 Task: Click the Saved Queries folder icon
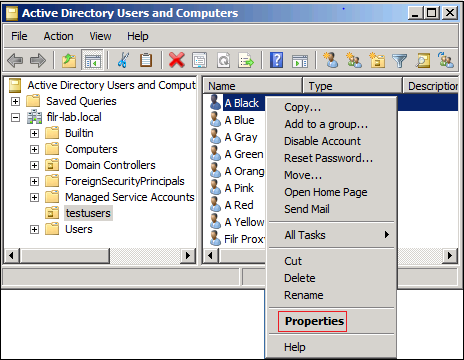pyautogui.click(x=33, y=101)
